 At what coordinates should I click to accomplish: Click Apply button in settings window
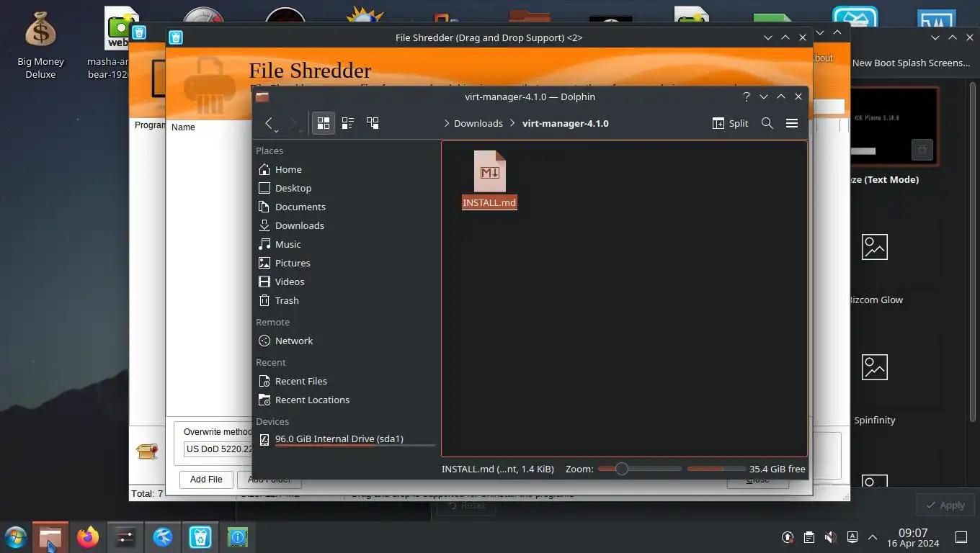(x=945, y=505)
